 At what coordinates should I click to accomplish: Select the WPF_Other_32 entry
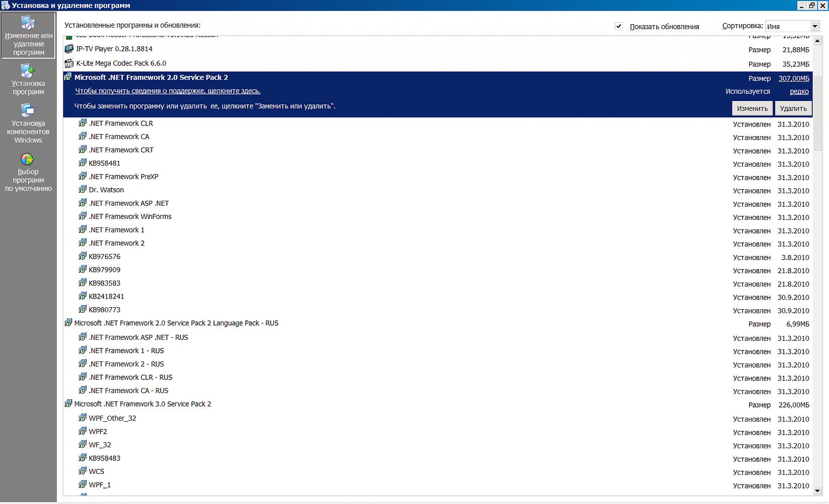point(112,418)
